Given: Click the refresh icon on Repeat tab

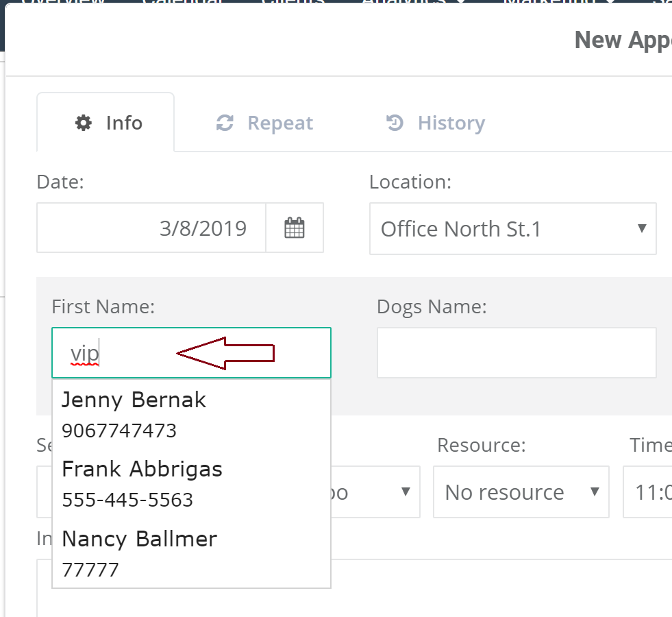Looking at the screenshot, I should point(225,123).
